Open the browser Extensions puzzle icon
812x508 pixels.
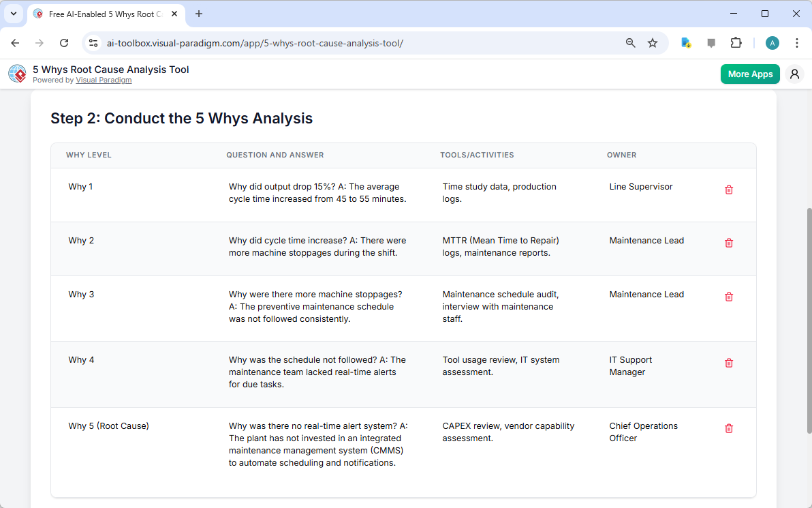click(x=736, y=42)
